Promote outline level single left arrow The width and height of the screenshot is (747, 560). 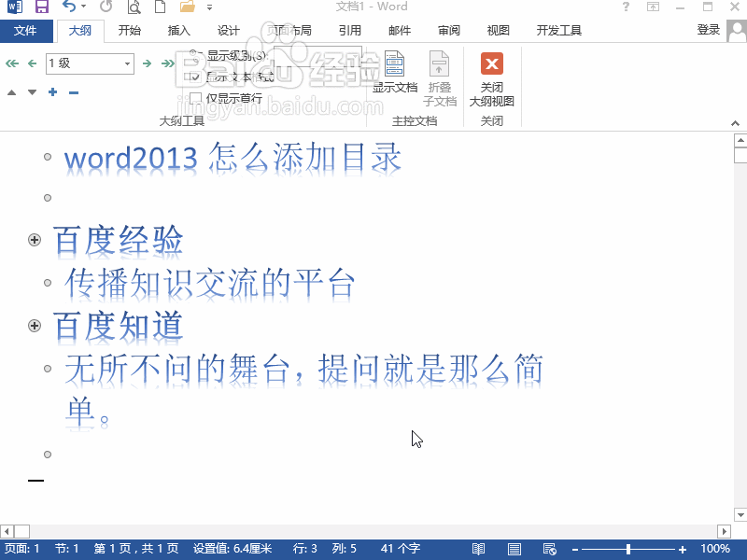pyautogui.click(x=33, y=63)
